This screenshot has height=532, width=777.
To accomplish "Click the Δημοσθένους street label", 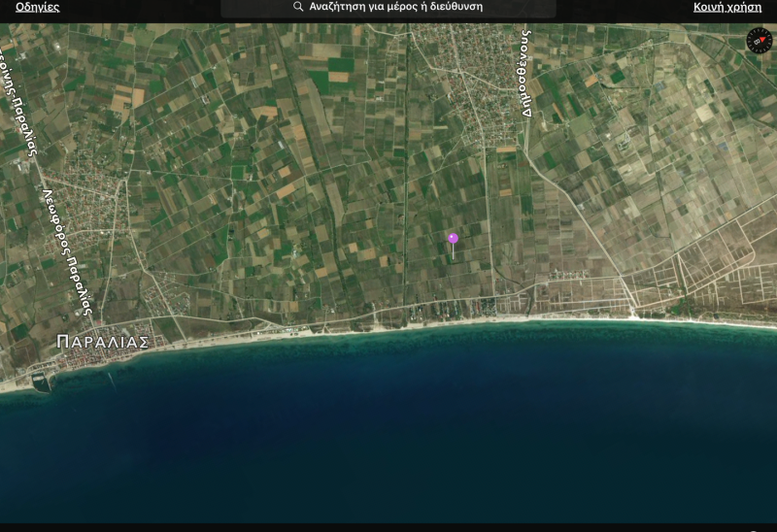I will coord(525,73).
